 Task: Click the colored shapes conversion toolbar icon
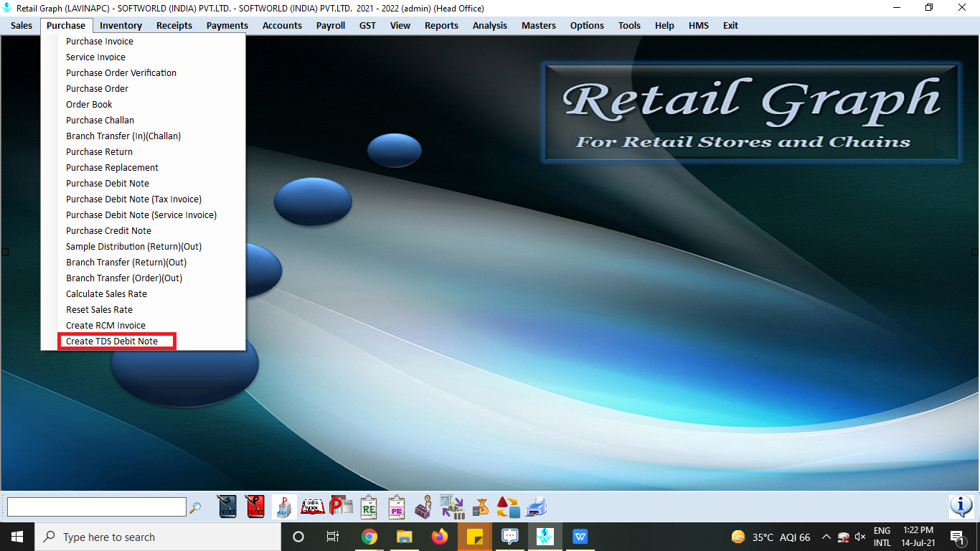508,507
